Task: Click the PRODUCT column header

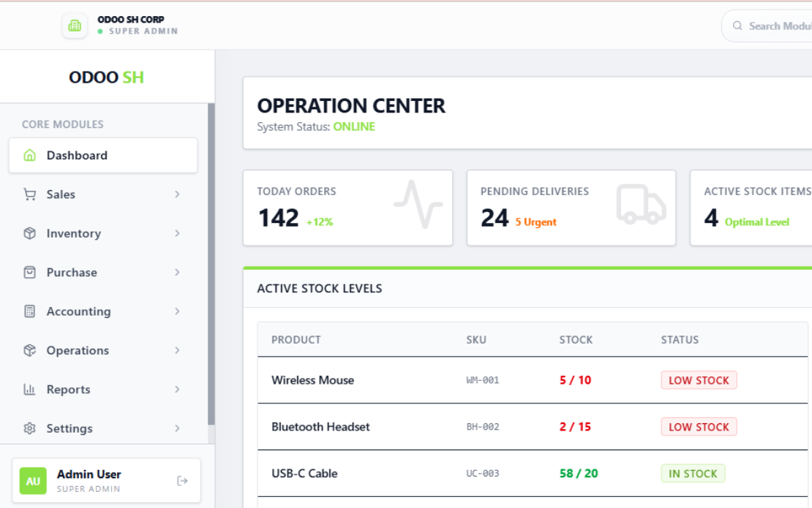Action: (x=296, y=340)
